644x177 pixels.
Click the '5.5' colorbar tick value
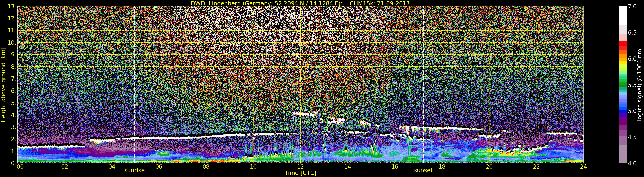coord(632,85)
